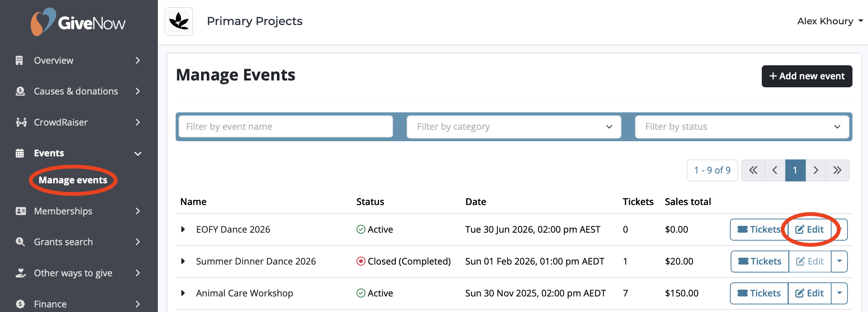Click the Active status icon for Animal Care Workshop
868x312 pixels.
[361, 293]
